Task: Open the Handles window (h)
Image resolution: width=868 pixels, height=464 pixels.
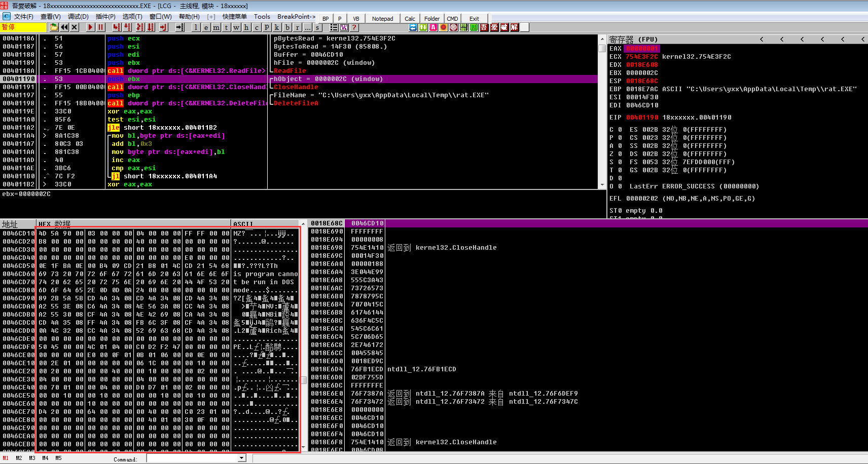Action: 246,27
